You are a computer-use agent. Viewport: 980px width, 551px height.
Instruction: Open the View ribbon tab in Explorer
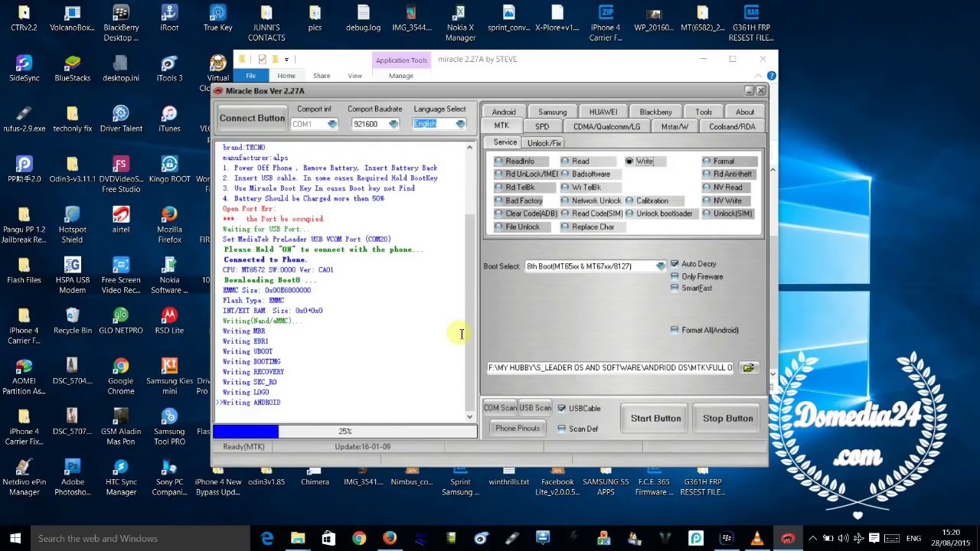click(x=354, y=76)
